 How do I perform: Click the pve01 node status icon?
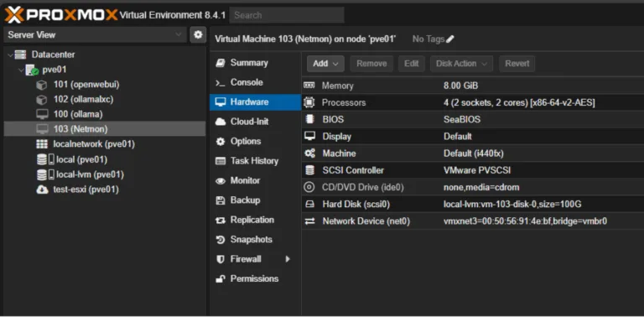pyautogui.click(x=32, y=70)
